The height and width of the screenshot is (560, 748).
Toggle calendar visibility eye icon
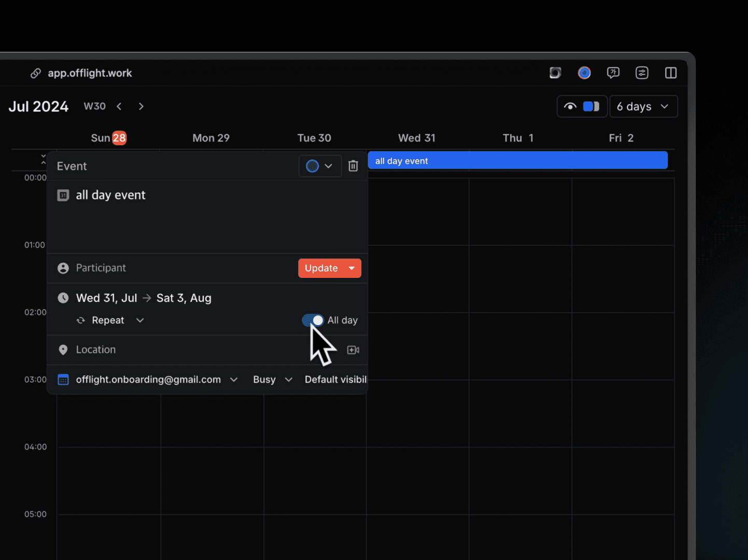570,106
